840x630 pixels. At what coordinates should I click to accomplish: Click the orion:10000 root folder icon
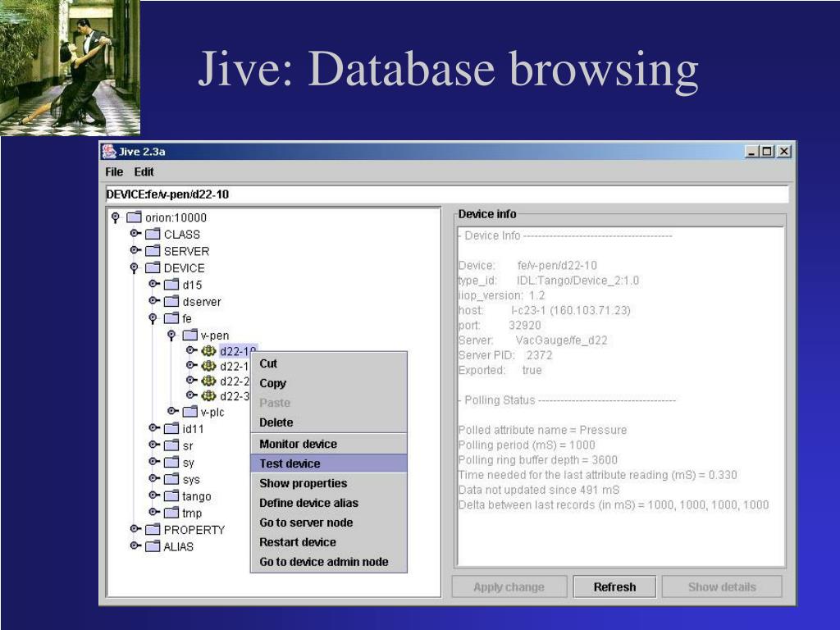tap(134, 217)
